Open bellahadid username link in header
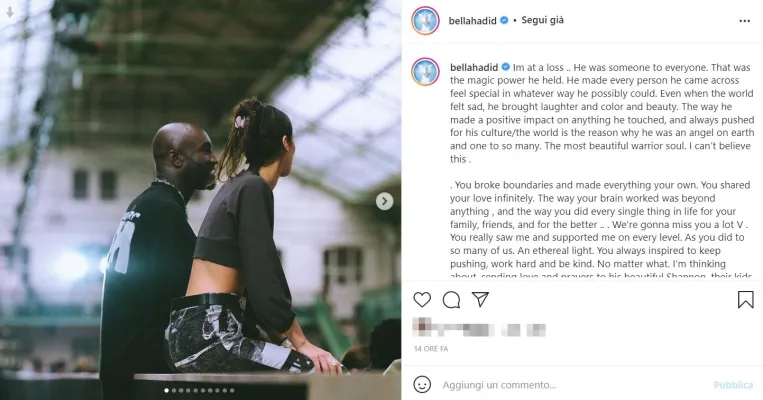The width and height of the screenshot is (763, 400). 472,20
